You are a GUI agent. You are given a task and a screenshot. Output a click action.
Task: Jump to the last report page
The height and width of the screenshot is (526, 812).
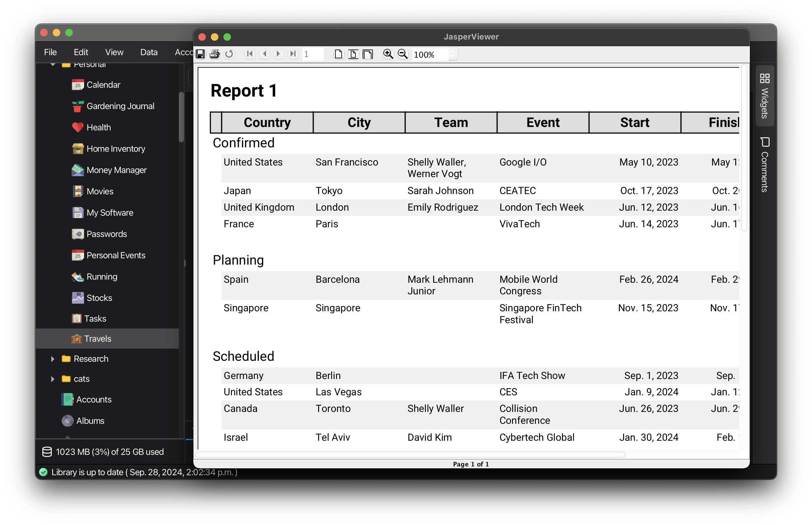pyautogui.click(x=293, y=54)
